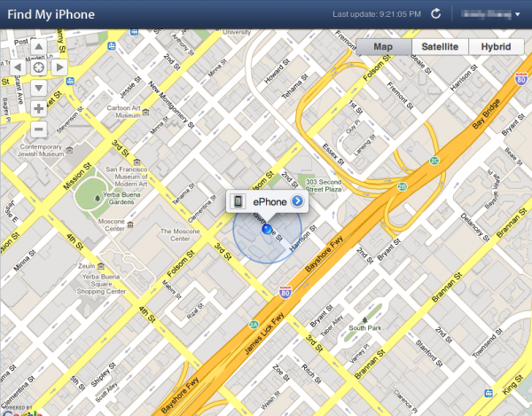
Task: Recenter map with crosshair button
Action: [x=39, y=67]
